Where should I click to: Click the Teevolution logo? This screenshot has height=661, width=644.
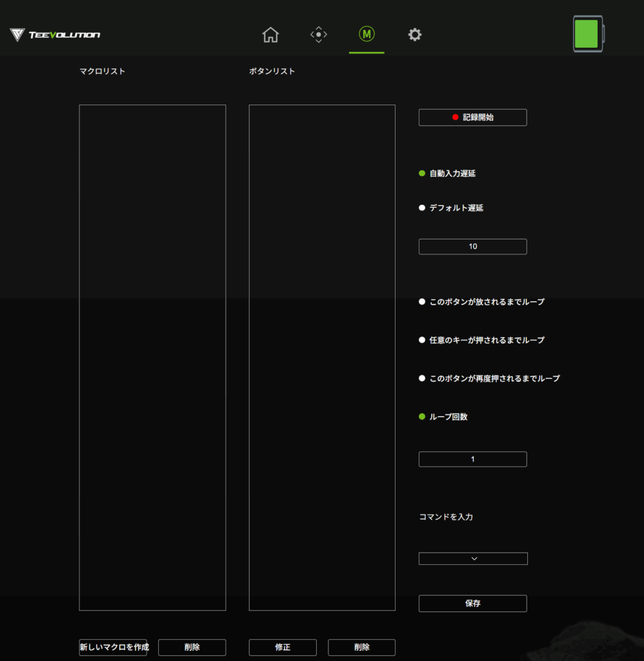pyautogui.click(x=55, y=35)
